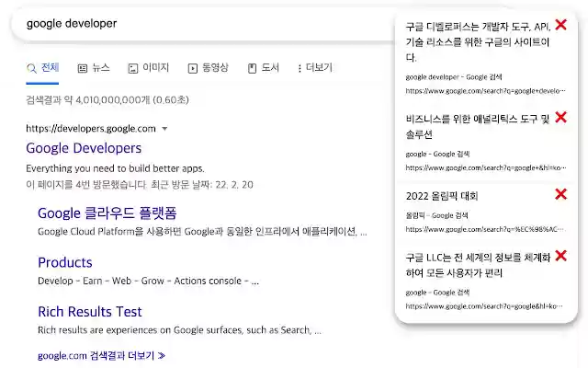Click google.com 검색결과 더보기 link

point(101,355)
